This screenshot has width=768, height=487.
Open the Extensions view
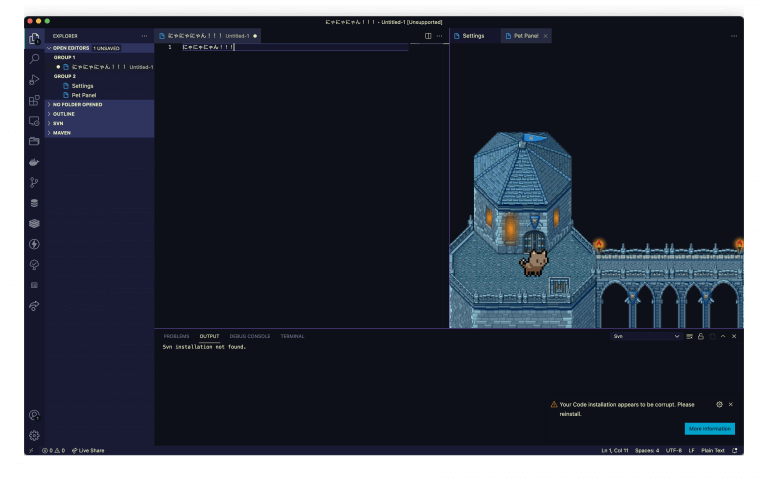(34, 100)
